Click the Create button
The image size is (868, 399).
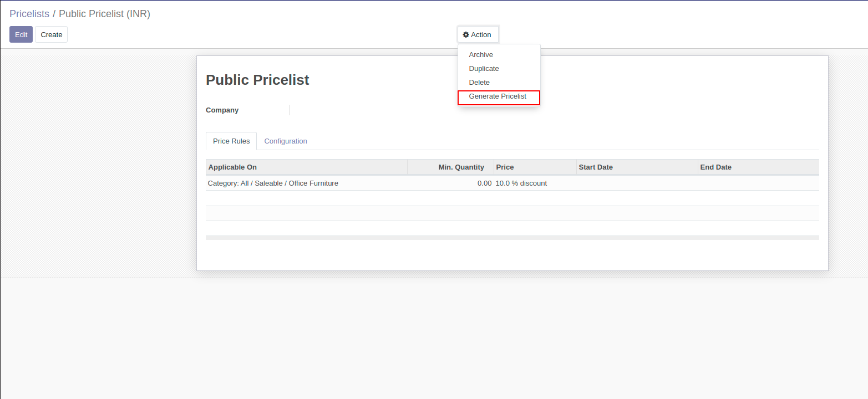pyautogui.click(x=52, y=34)
